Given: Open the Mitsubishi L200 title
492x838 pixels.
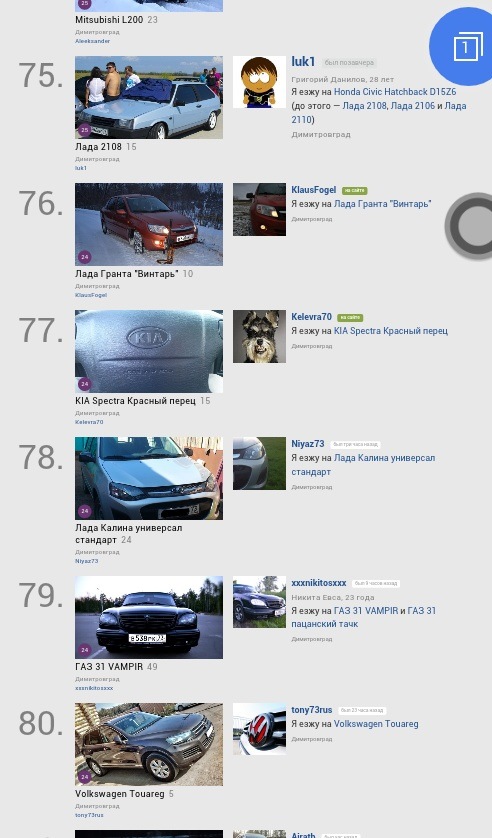Looking at the screenshot, I should (x=109, y=20).
